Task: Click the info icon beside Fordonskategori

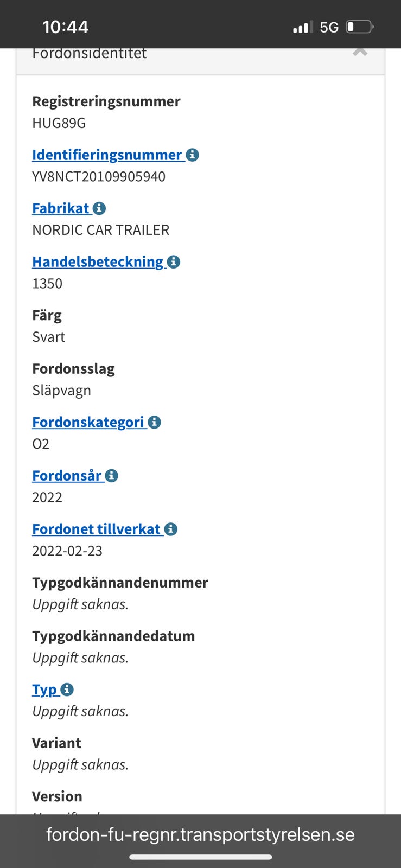Action: tap(154, 422)
